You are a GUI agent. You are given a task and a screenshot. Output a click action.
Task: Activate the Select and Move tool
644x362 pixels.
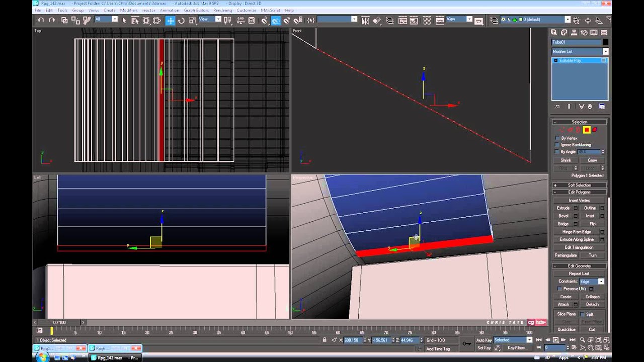(x=171, y=20)
